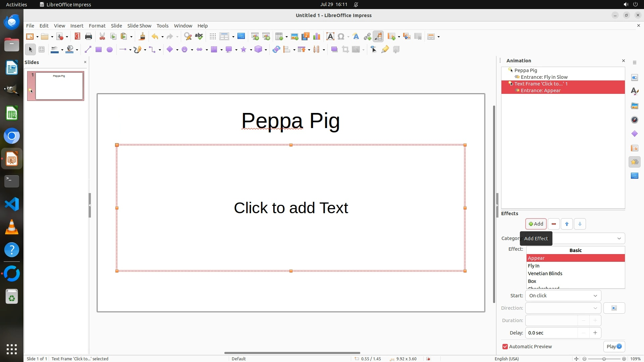Select Fly In from the effect list

(x=534, y=266)
